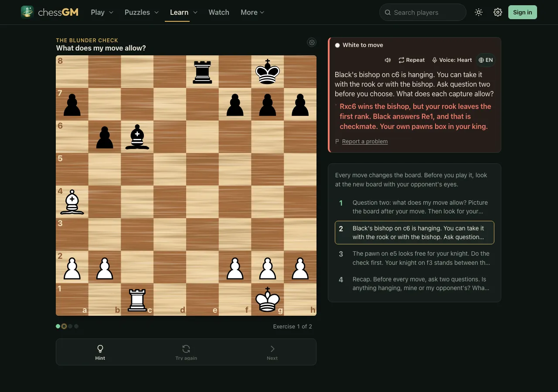Screen dimensions: 558x392
Task: Select lesson step 4 Recap
Action: pyautogui.click(x=415, y=284)
